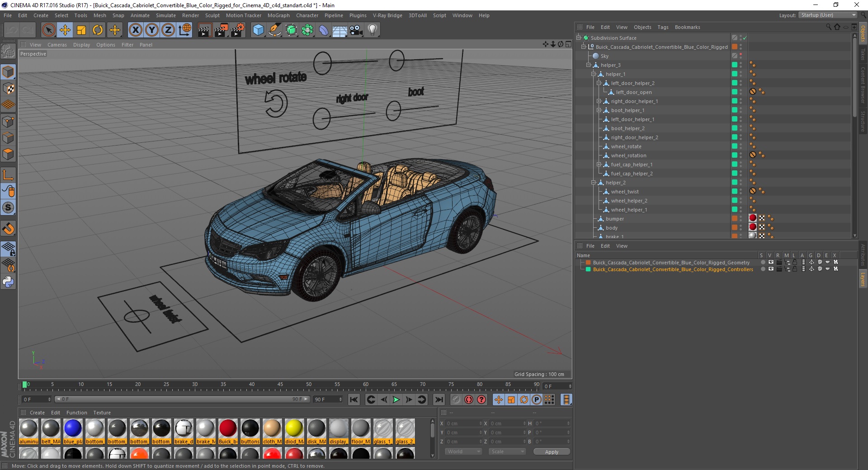Click record active objects button
Viewport: 868px width, 470px height.
(x=456, y=399)
